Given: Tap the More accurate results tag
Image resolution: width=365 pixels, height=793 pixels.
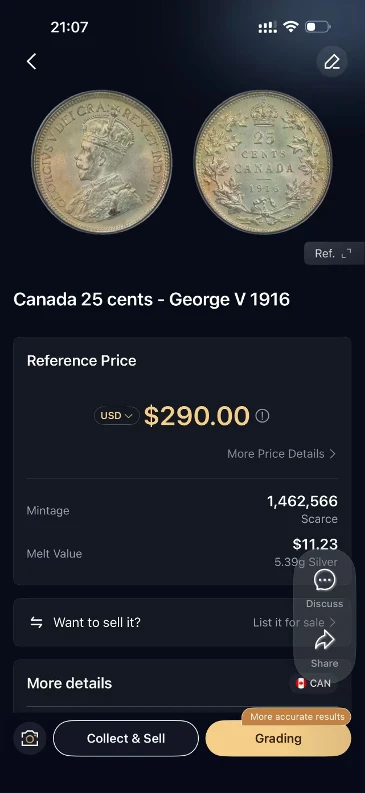Looking at the screenshot, I should 296,717.
